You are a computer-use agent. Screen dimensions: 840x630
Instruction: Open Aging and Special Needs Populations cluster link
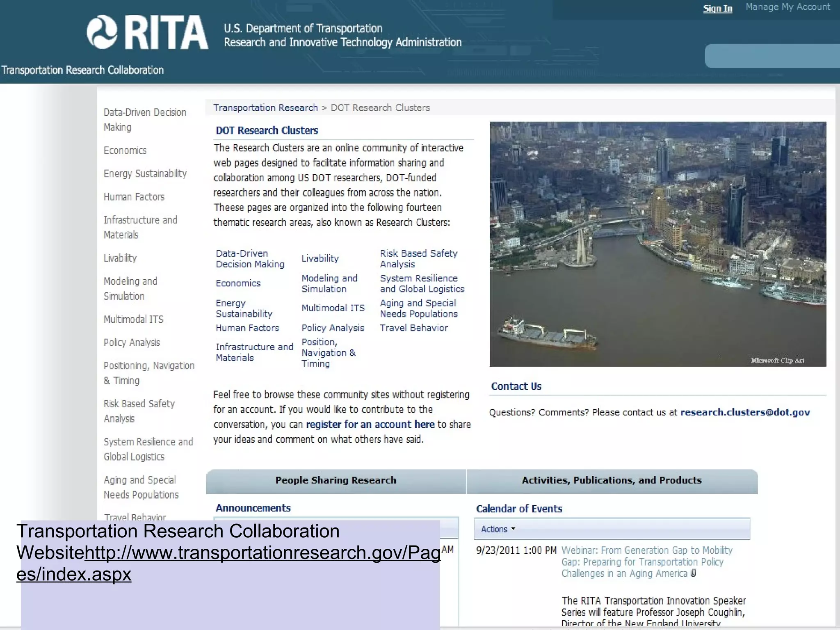click(418, 308)
